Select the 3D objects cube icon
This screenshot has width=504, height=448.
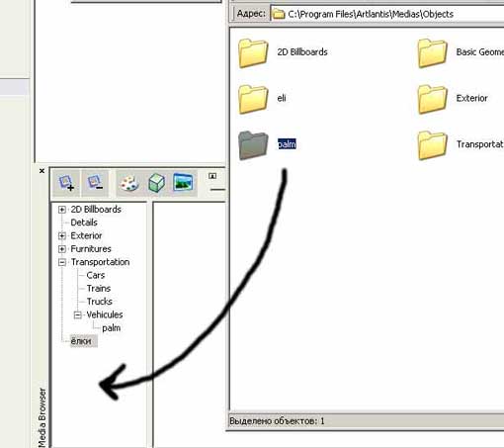(x=156, y=183)
